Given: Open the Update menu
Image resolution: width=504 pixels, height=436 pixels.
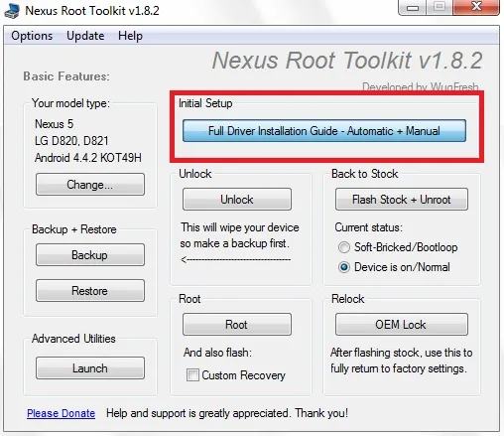Looking at the screenshot, I should pyautogui.click(x=85, y=36).
